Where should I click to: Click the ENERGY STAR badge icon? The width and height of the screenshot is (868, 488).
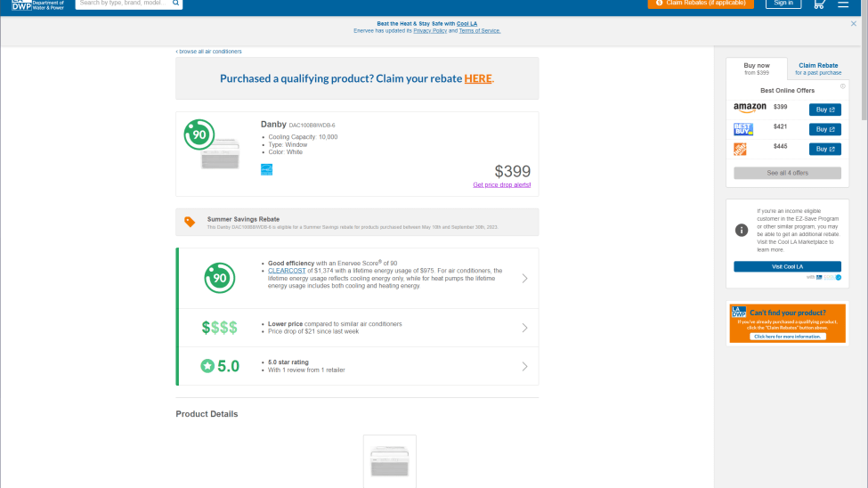266,169
